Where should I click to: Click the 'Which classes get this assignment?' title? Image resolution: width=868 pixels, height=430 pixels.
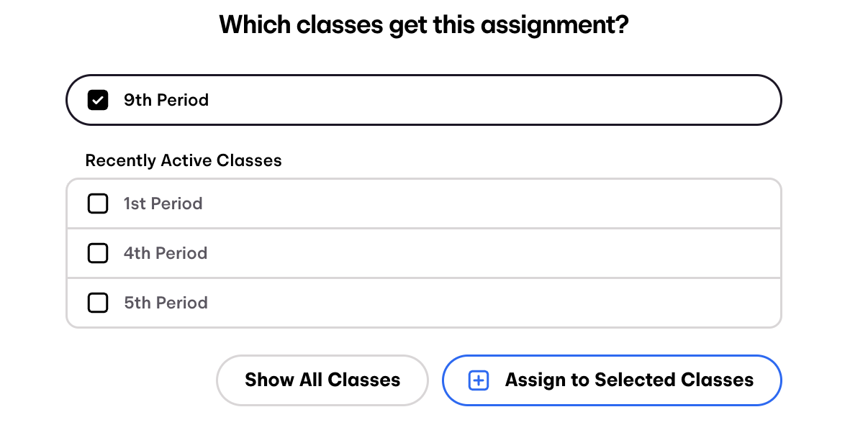pos(424,26)
